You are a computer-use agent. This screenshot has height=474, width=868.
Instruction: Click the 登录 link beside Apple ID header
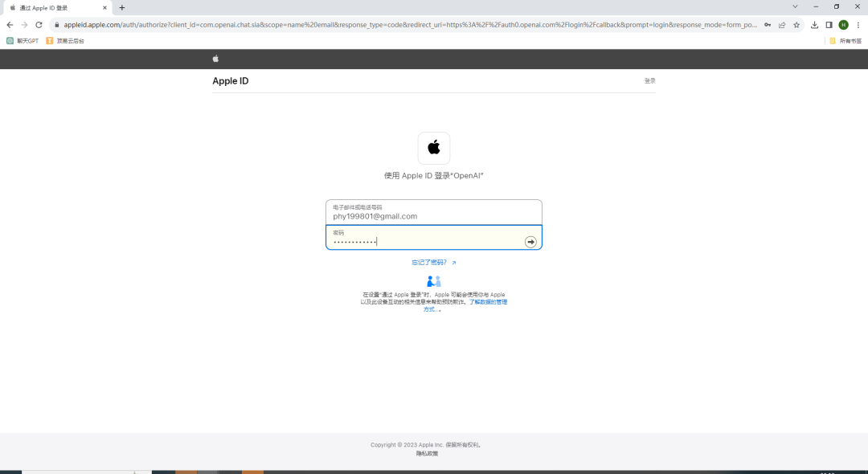coord(650,81)
